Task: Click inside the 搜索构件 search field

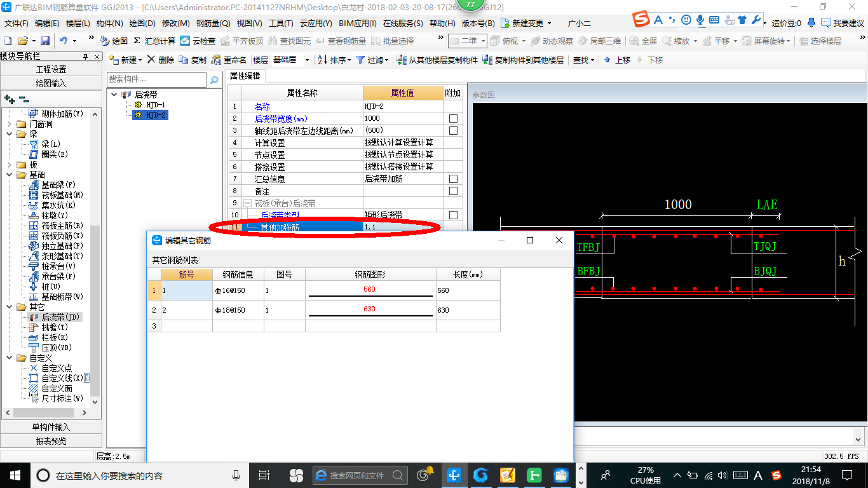Action: [x=157, y=80]
